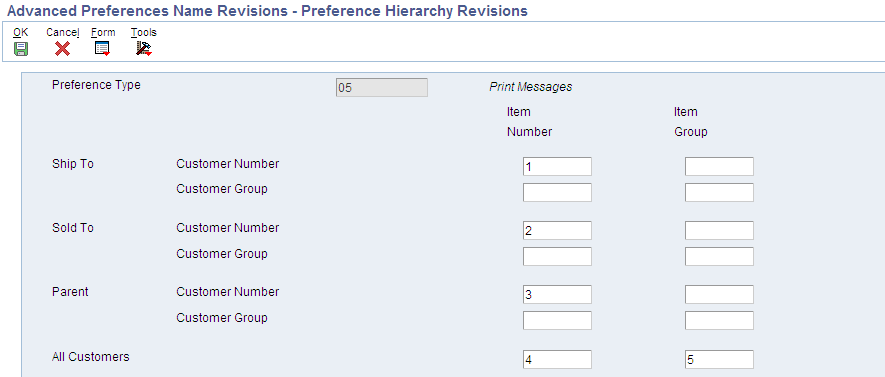Focus Sold To Customer Group Item Group field
Viewport: 885px width, 377px height.
(x=720, y=256)
